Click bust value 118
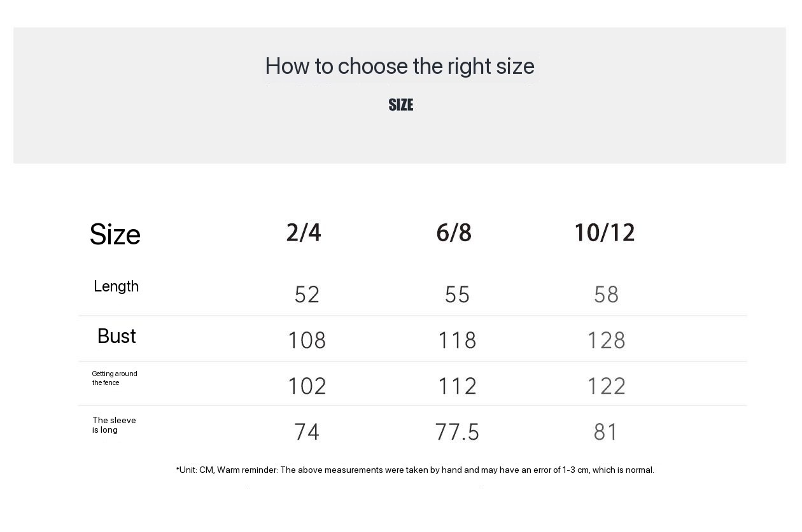Screen dimensions: 802x532 coord(457,340)
